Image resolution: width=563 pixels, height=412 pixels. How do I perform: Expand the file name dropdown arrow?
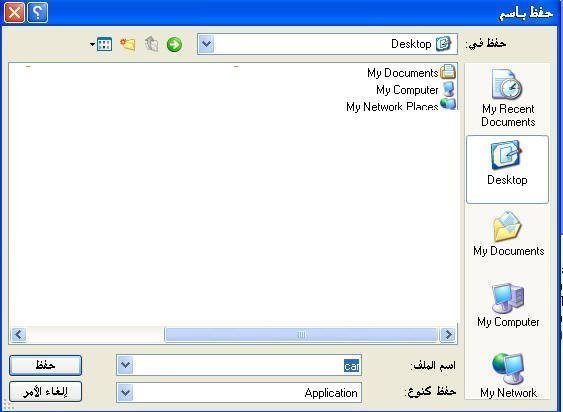tap(125, 365)
